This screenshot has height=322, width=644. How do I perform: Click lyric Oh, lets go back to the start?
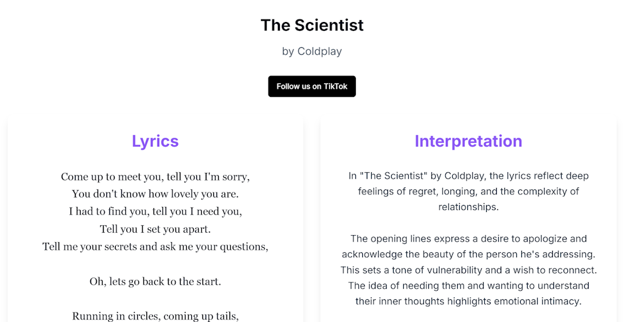pyautogui.click(x=155, y=282)
